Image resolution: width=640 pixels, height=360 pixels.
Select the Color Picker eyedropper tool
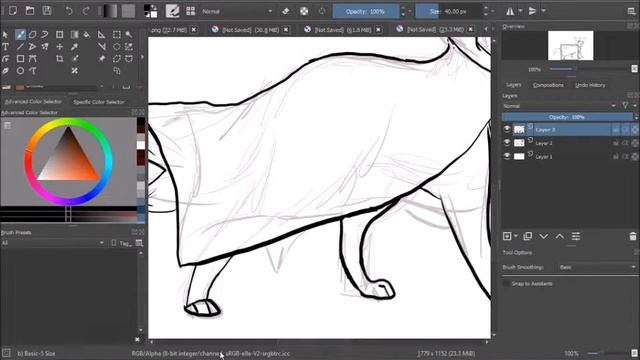(x=75, y=47)
